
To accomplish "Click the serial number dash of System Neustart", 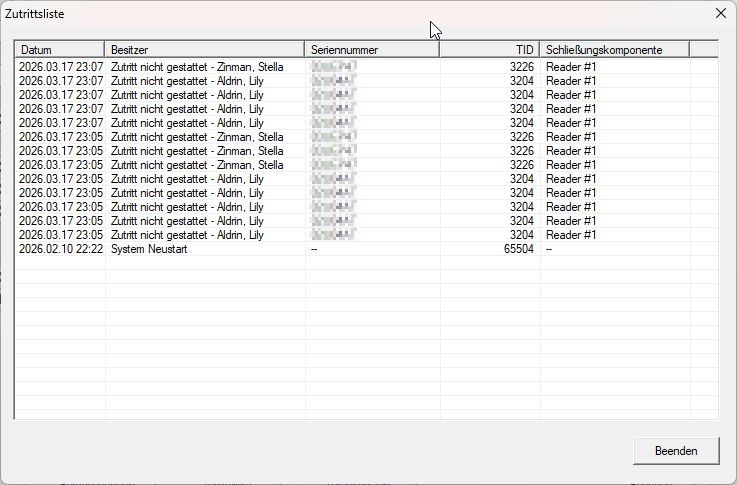I will pos(314,249).
